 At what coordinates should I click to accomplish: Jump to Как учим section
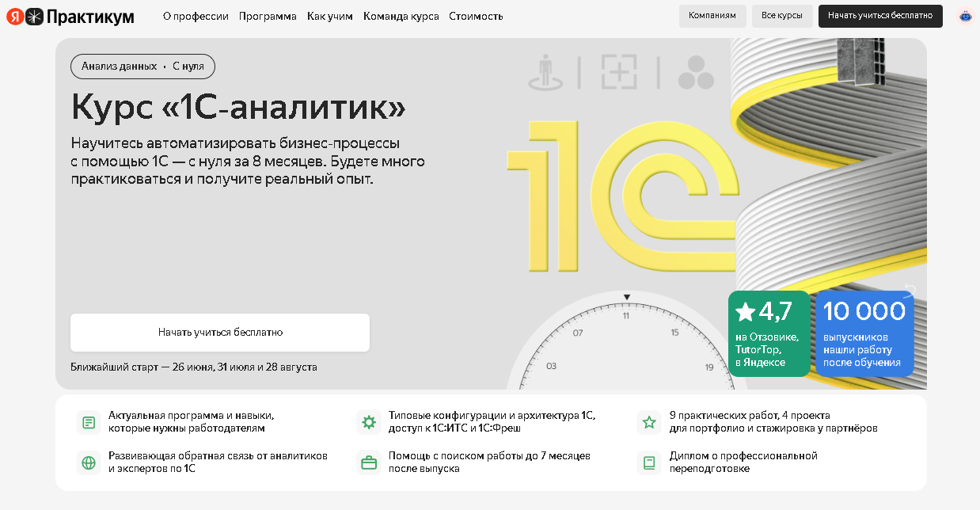330,16
